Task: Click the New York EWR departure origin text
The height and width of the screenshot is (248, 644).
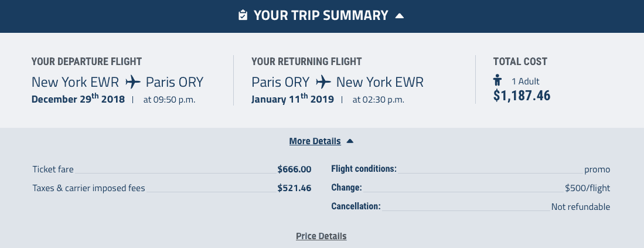Action: pyautogui.click(x=75, y=82)
